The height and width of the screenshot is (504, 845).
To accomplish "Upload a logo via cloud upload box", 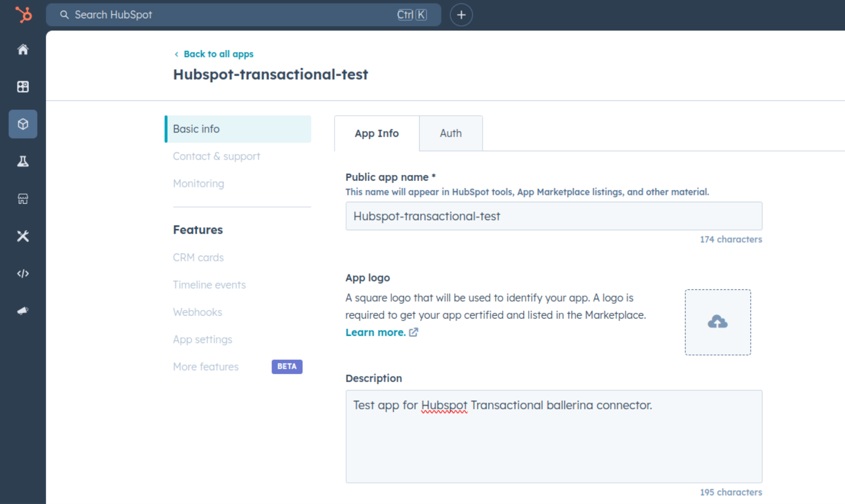I will click(718, 322).
